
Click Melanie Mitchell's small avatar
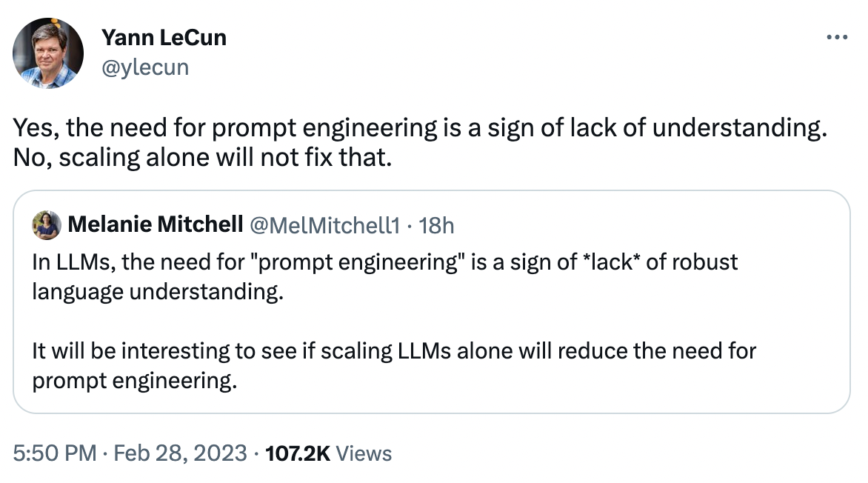(x=47, y=225)
